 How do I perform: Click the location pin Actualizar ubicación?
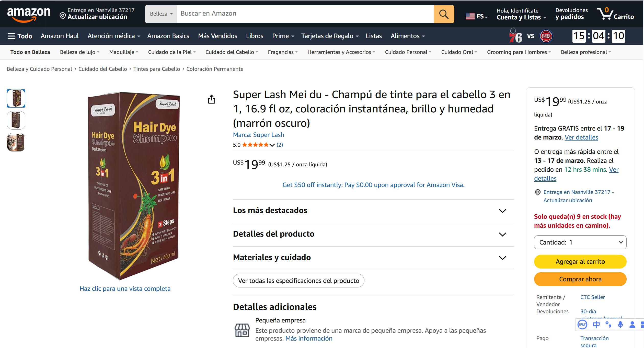[97, 14]
